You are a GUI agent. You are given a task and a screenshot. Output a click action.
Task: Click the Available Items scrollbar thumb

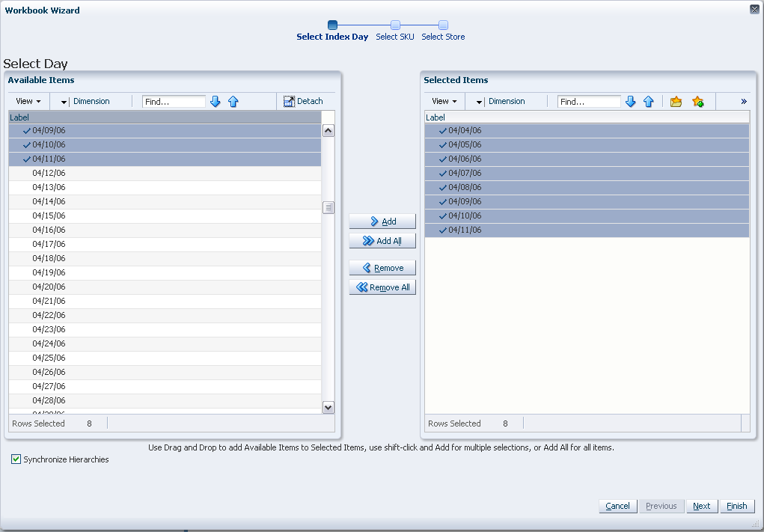point(328,207)
